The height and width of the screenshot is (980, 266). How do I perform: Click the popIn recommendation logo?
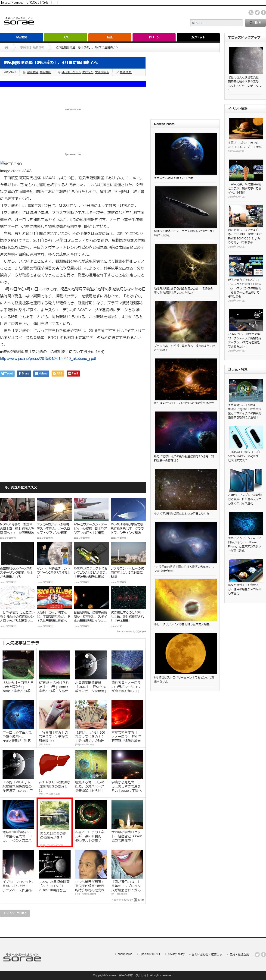tap(141, 631)
